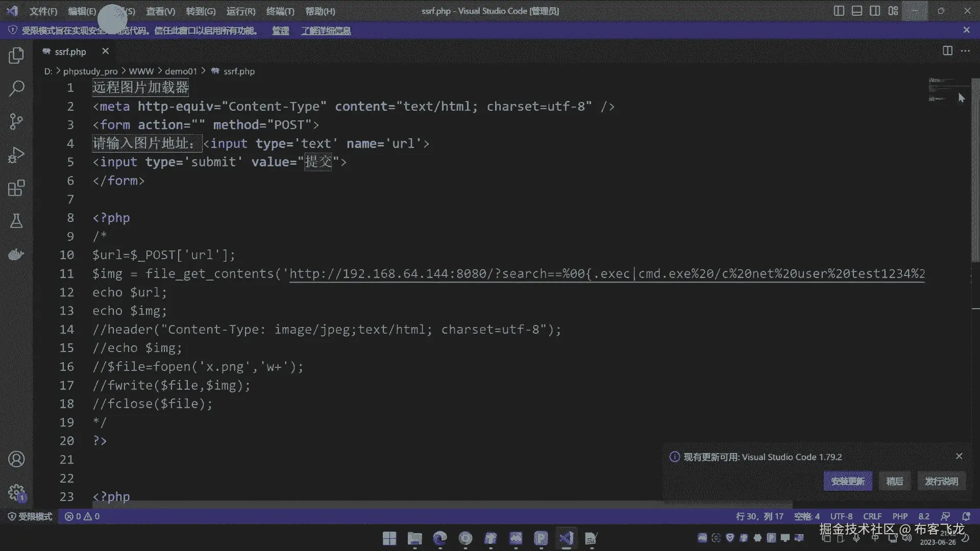This screenshot has width=980, height=551.
Task: Open the Accounts menu icon
Action: pos(16,459)
